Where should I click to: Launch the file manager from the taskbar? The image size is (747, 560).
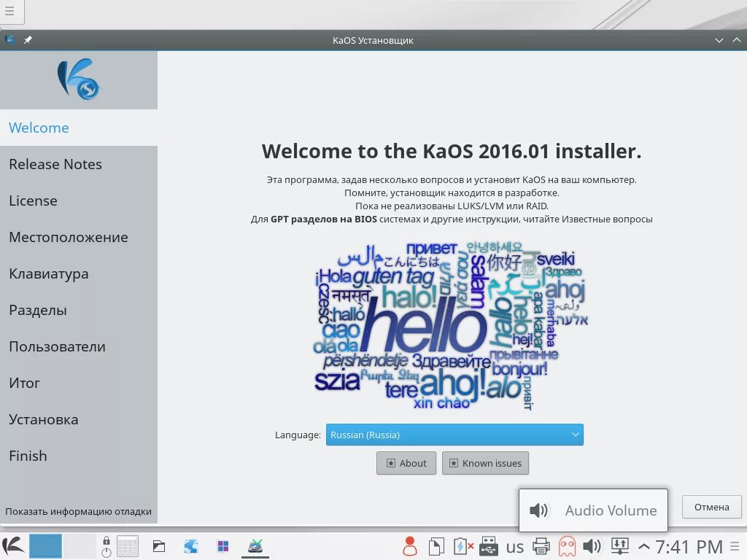pos(159,546)
